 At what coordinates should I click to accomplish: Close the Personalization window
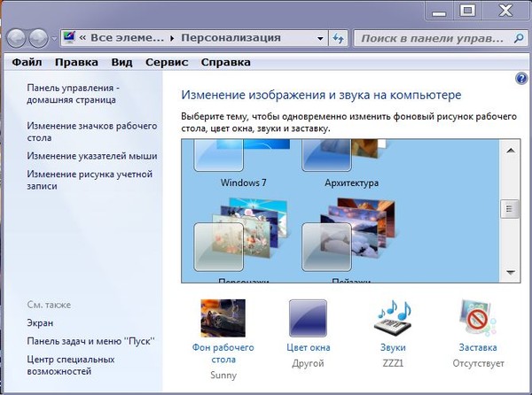tap(505, 11)
